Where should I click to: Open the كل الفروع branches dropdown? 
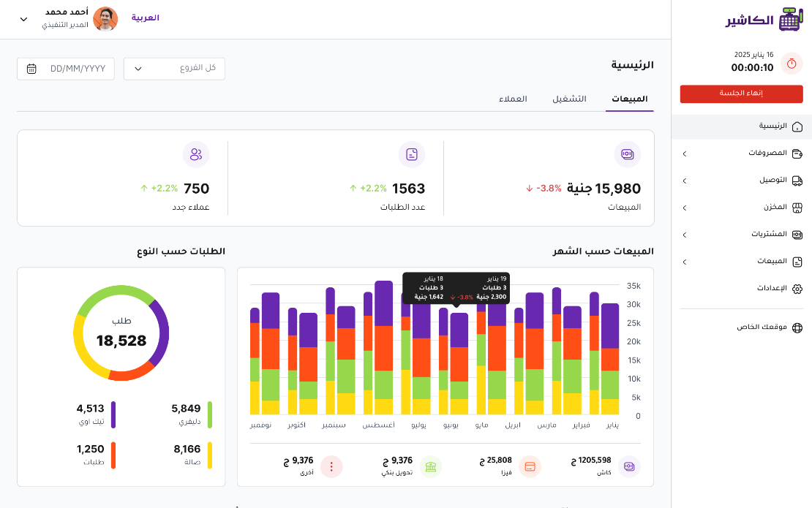(x=174, y=69)
